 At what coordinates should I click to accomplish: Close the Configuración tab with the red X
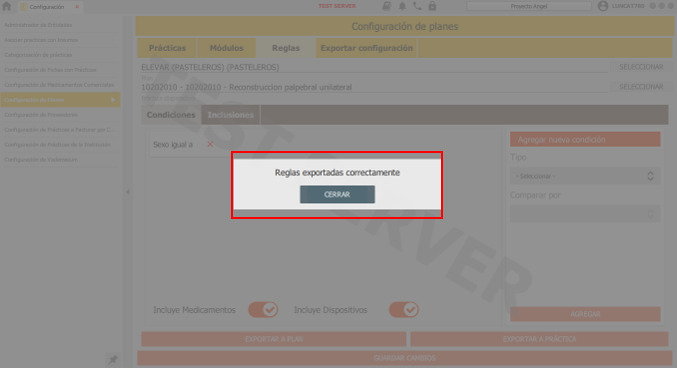(x=77, y=6)
